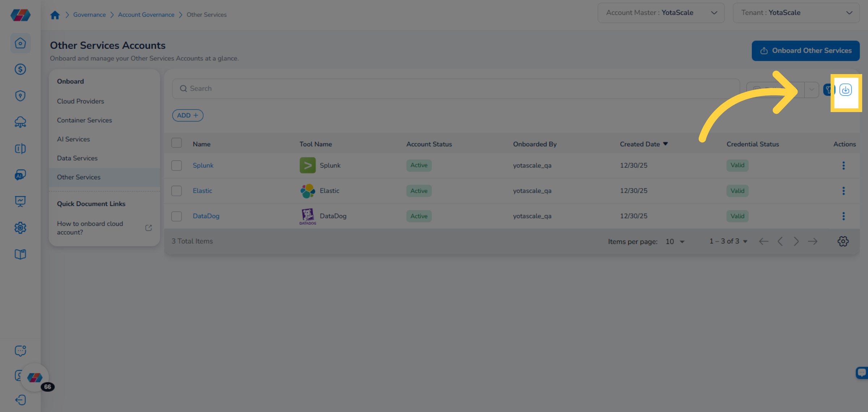
Task: Check the Splunk row checkbox
Action: point(176,165)
